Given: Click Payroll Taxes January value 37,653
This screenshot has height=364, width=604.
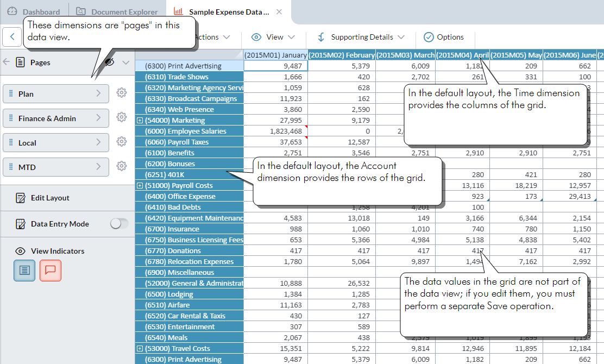Looking at the screenshot, I should coord(276,142).
